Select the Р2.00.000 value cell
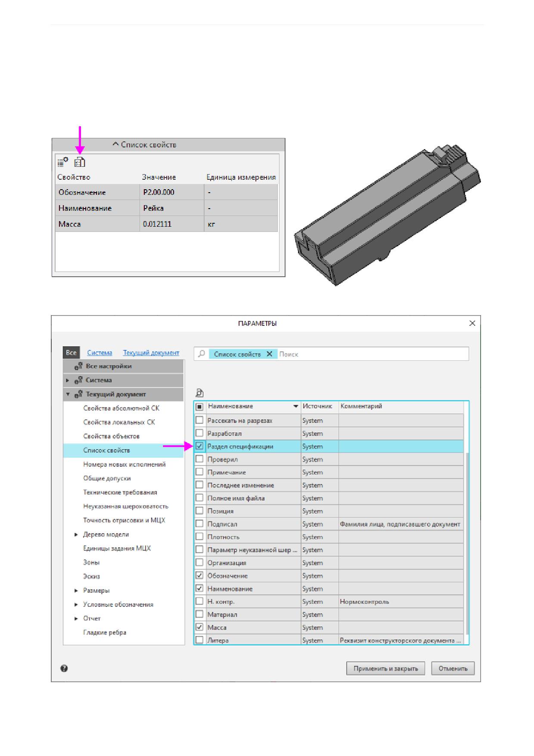The width and height of the screenshot is (534, 756). point(172,192)
